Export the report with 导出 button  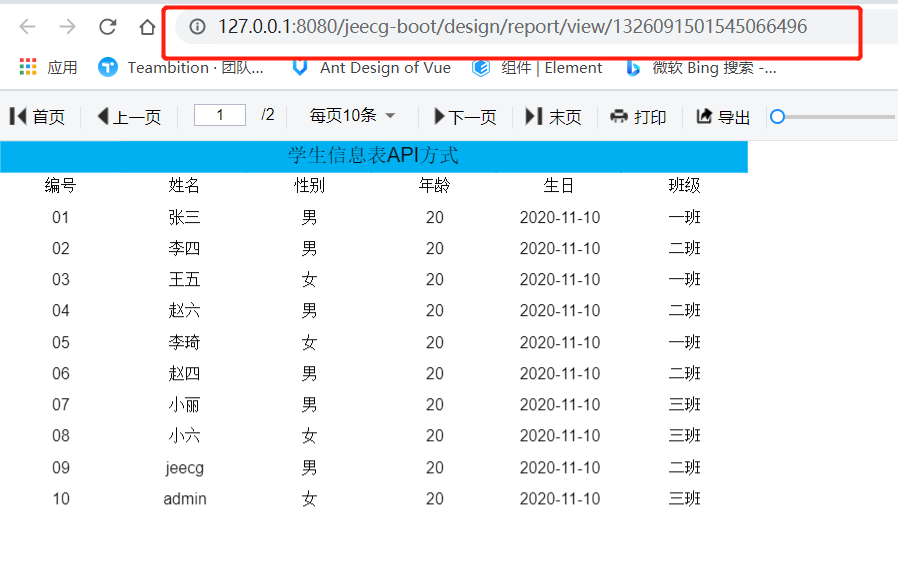tap(723, 117)
